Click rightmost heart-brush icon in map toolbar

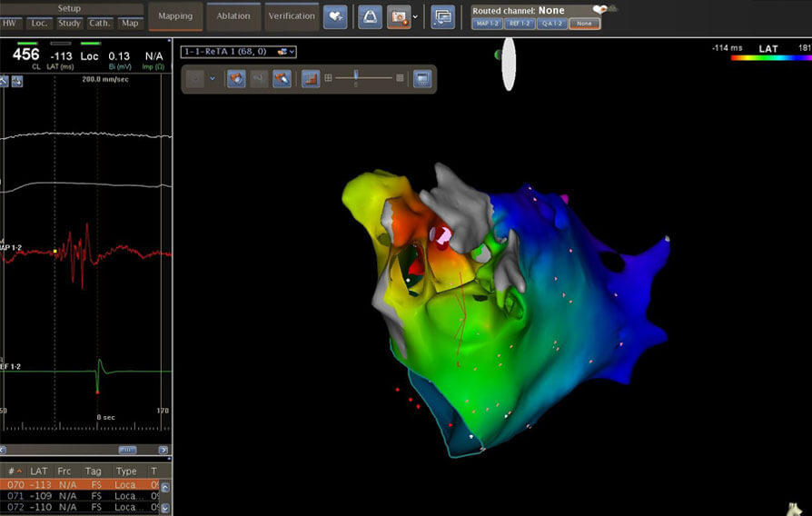point(282,79)
